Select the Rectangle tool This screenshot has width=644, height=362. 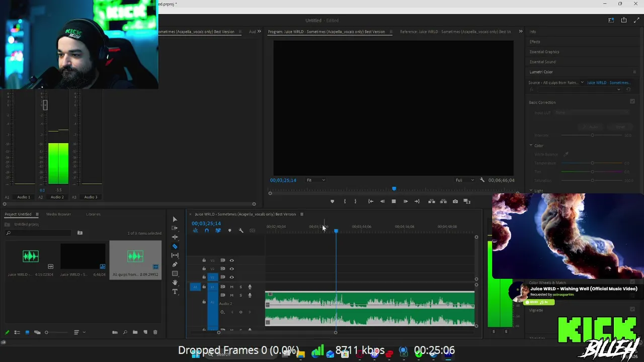coord(175,274)
